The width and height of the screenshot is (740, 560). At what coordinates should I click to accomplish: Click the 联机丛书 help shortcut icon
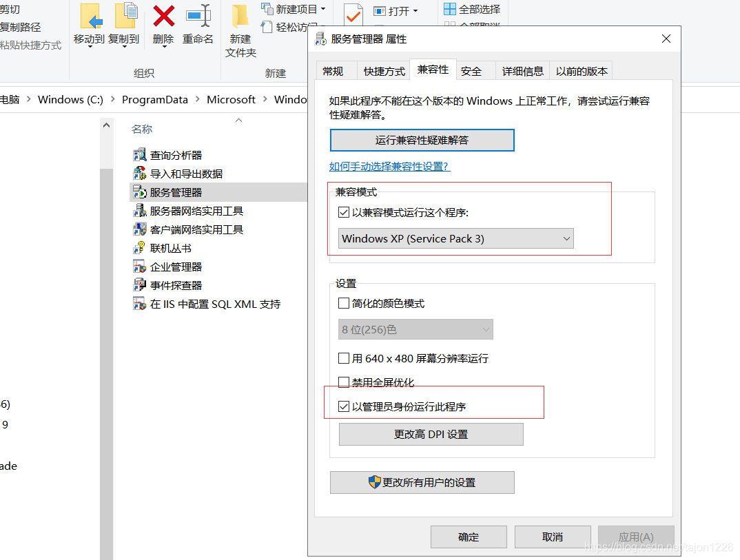point(140,248)
